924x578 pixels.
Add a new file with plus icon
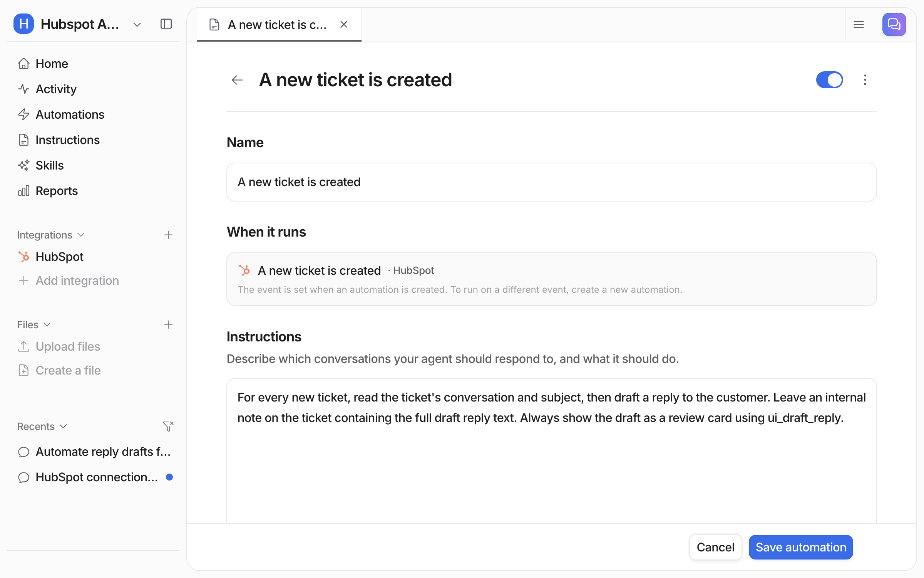click(x=168, y=325)
